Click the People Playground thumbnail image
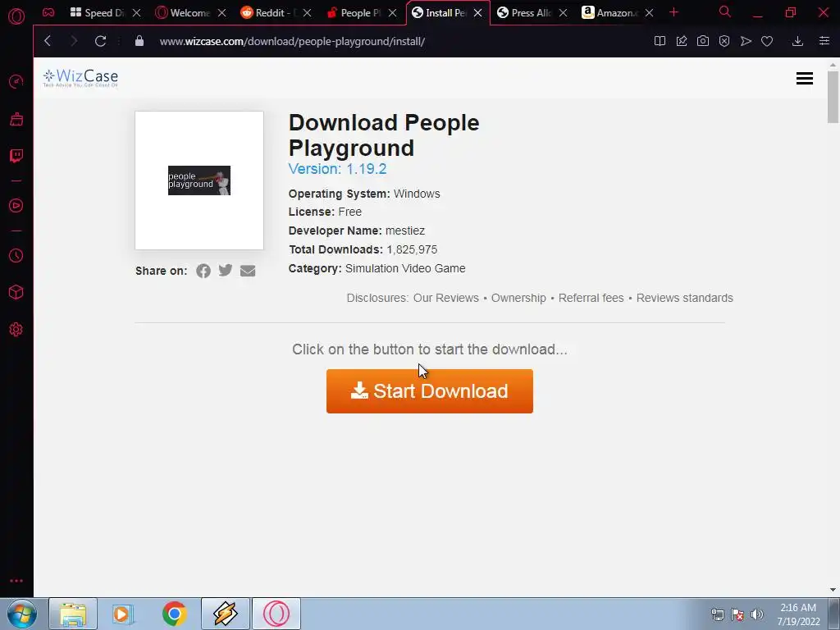This screenshot has height=630, width=840. pyautogui.click(x=199, y=180)
